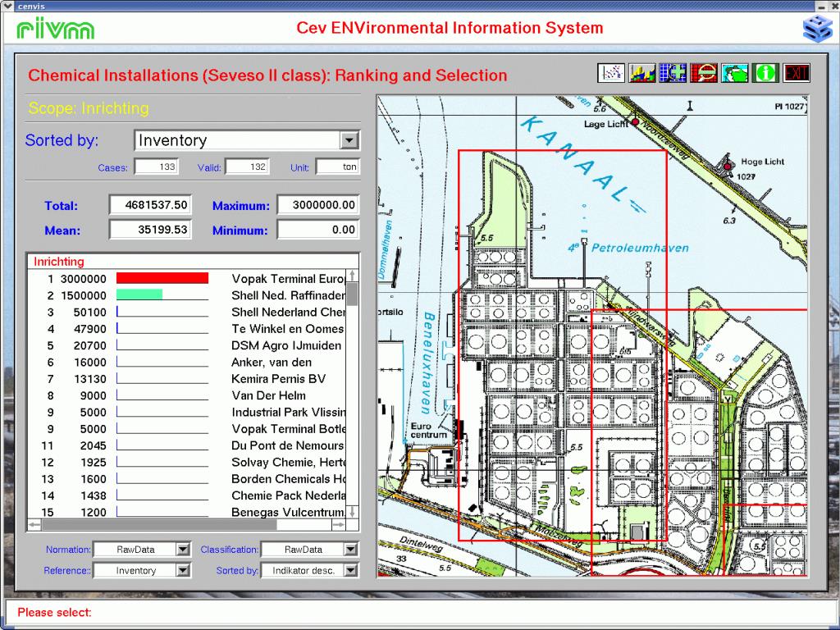
Task: Click the RIVM logo
Action: tap(55, 30)
